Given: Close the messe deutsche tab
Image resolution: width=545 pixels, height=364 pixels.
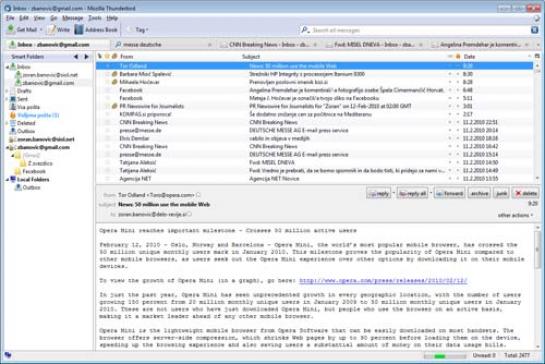Looking at the screenshot, I should [210, 45].
